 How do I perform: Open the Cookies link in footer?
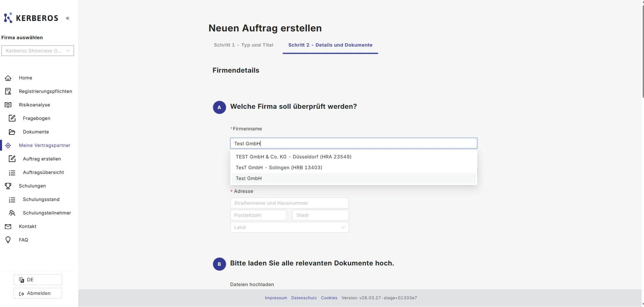click(329, 298)
